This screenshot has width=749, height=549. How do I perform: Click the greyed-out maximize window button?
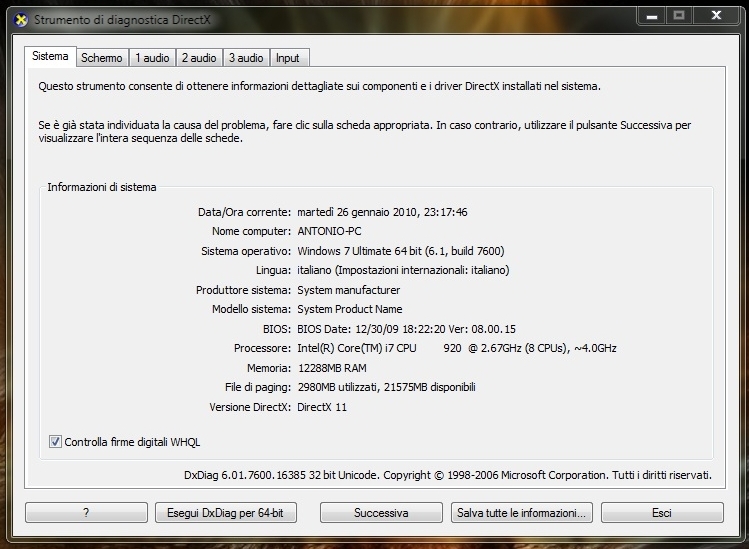(677, 16)
